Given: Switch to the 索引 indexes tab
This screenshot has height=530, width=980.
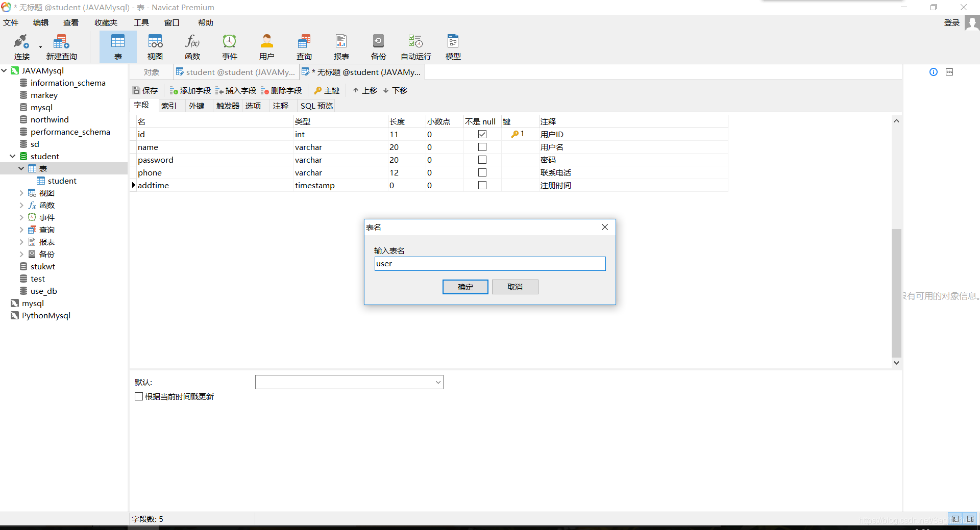Looking at the screenshot, I should click(x=169, y=106).
